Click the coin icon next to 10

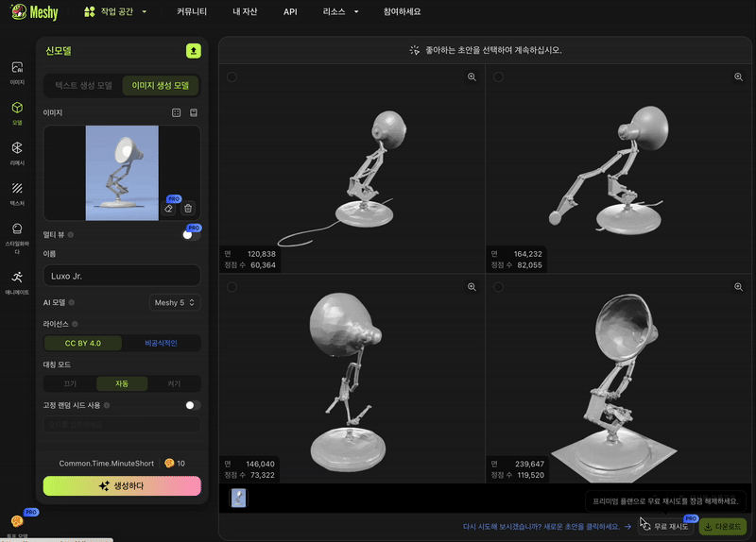169,463
